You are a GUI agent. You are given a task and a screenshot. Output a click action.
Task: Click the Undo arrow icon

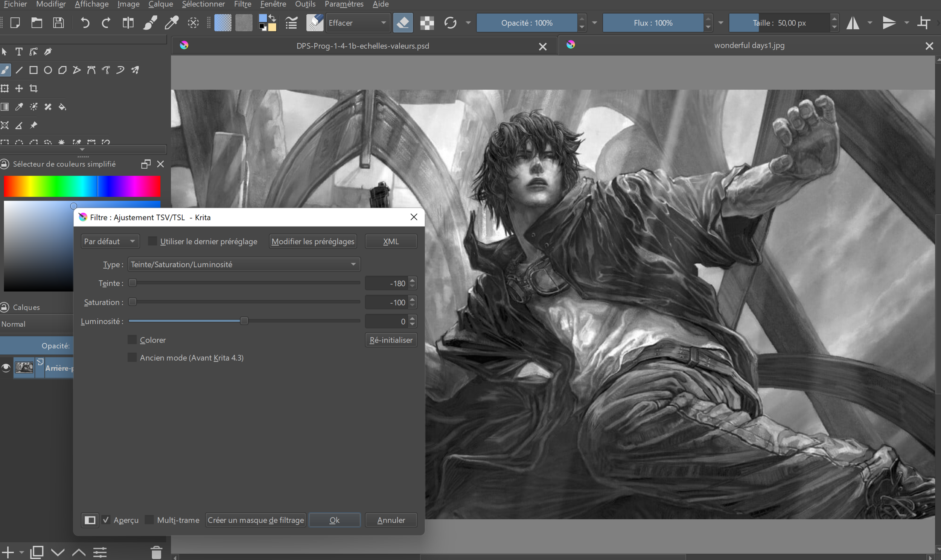point(85,23)
